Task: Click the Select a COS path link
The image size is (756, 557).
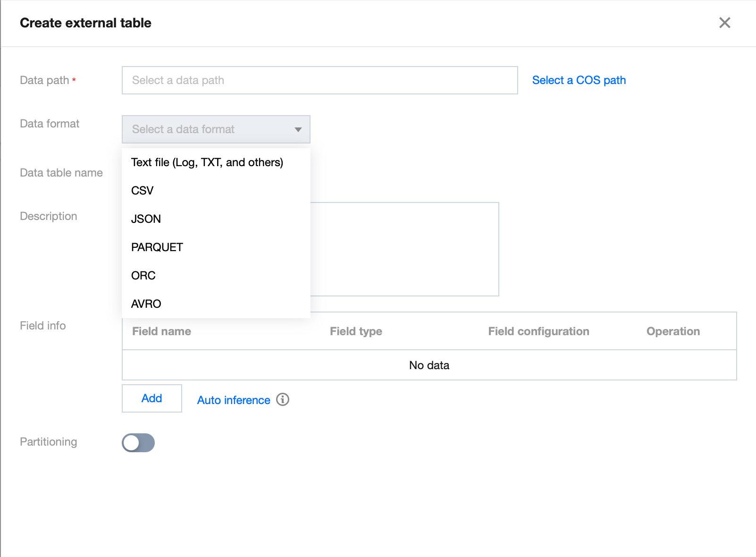Action: pyautogui.click(x=579, y=80)
